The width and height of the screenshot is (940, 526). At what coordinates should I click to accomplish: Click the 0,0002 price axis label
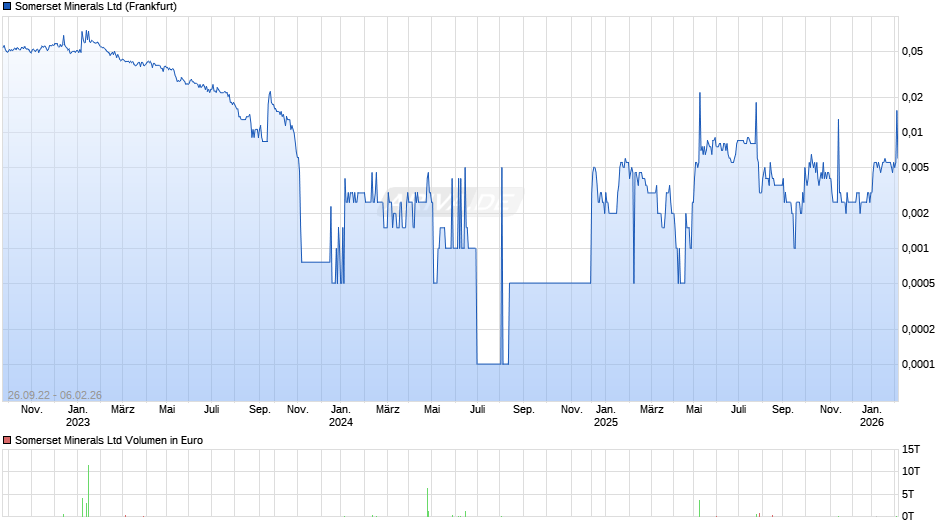point(918,329)
